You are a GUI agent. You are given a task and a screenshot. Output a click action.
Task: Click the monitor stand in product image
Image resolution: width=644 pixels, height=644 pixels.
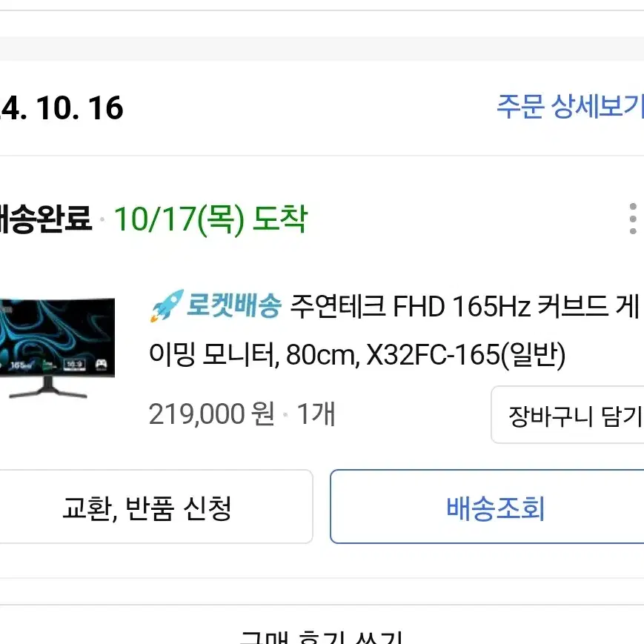pyautogui.click(x=48, y=388)
